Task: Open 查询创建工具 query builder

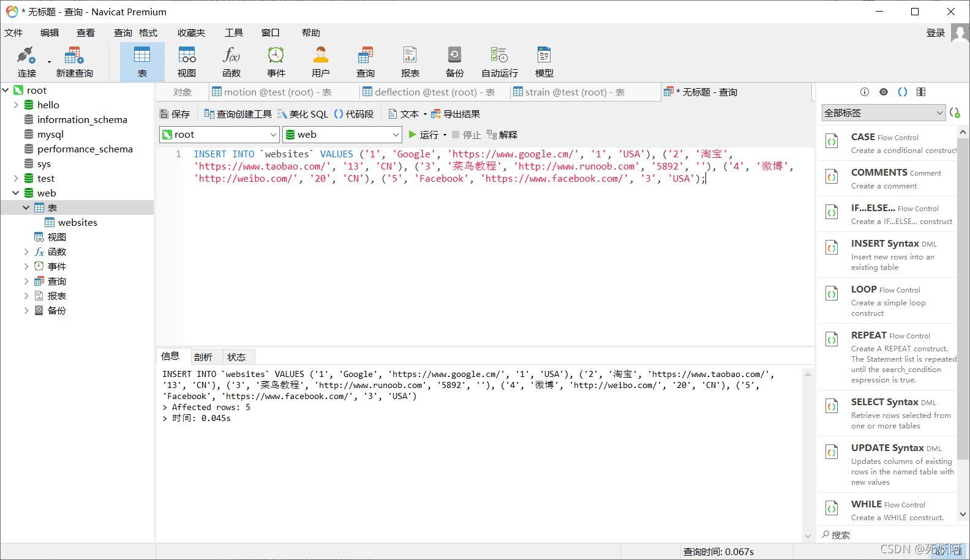Action: point(238,114)
